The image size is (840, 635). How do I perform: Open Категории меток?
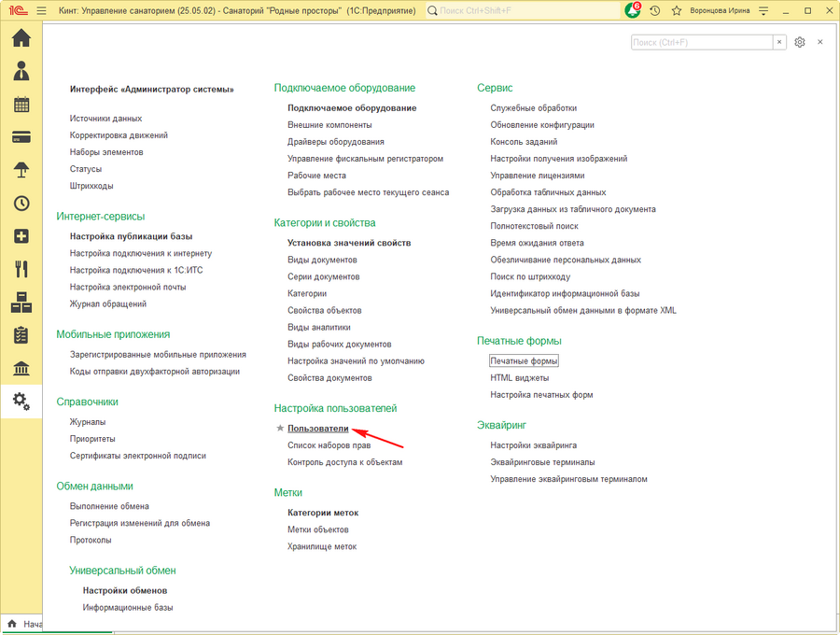[323, 513]
